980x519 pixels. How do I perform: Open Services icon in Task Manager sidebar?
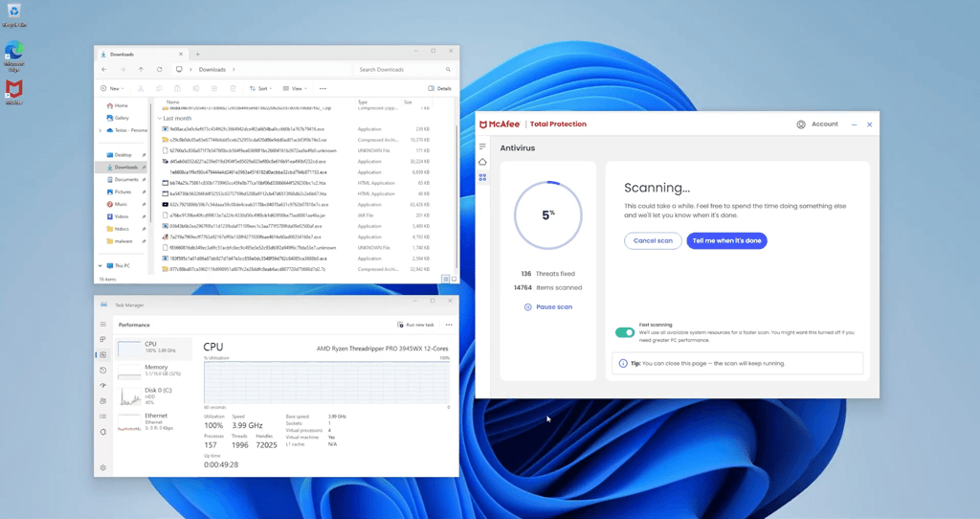coord(103,432)
